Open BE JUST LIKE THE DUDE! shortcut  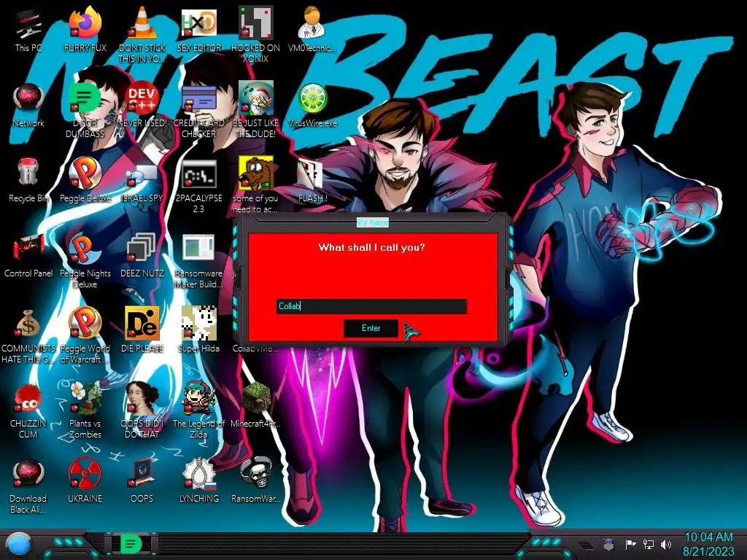[x=255, y=98]
